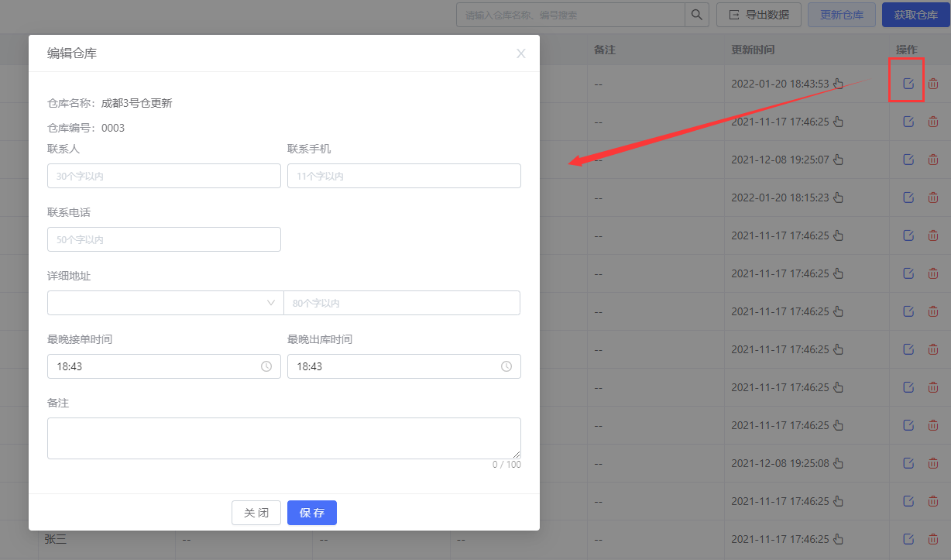Click the clock icon in 最晚接单时间
The height and width of the screenshot is (560, 951).
point(266,366)
